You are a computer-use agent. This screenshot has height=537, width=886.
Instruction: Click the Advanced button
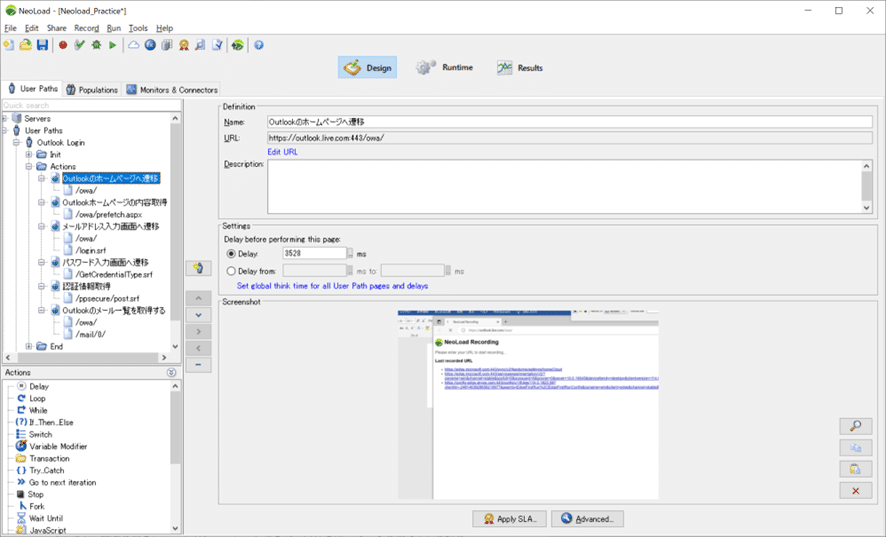pos(587,519)
